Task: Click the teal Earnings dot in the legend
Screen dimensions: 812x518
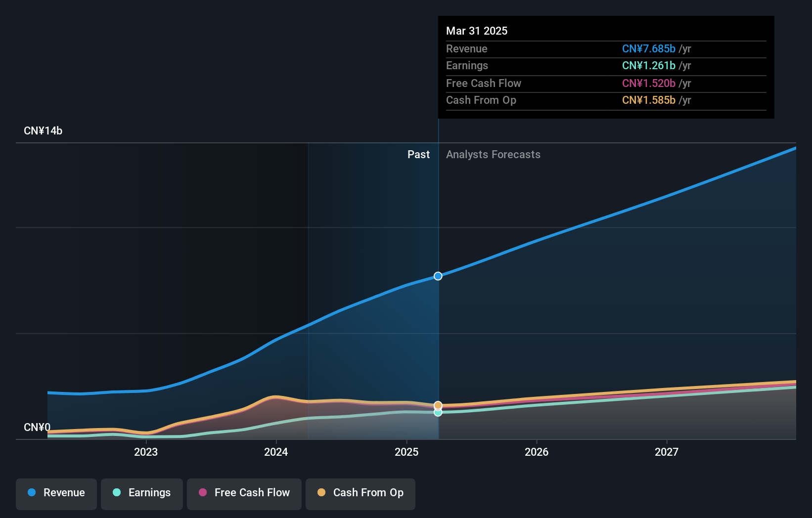Action: coord(116,493)
